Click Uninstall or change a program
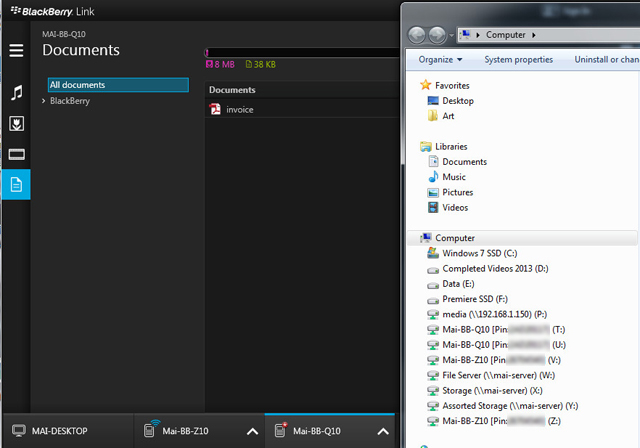The width and height of the screenshot is (640, 448). (x=607, y=60)
